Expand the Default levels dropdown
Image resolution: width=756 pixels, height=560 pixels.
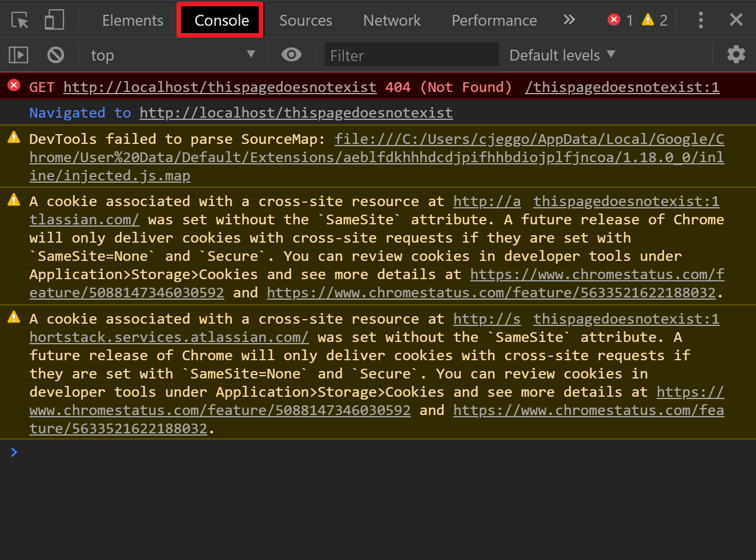(x=562, y=55)
